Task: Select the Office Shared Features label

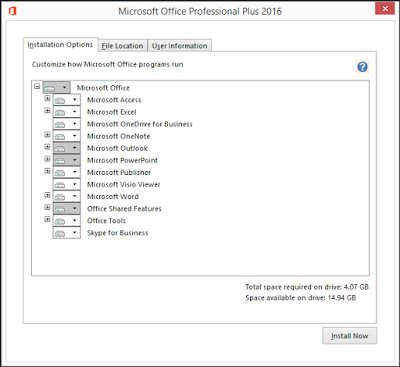Action: pyautogui.click(x=124, y=209)
